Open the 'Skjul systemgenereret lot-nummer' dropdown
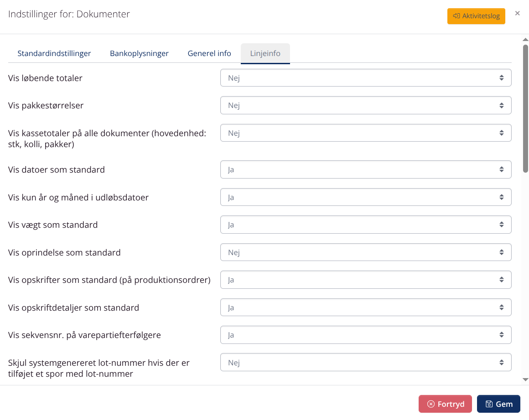Screen dimensions: 529x420 (365, 362)
